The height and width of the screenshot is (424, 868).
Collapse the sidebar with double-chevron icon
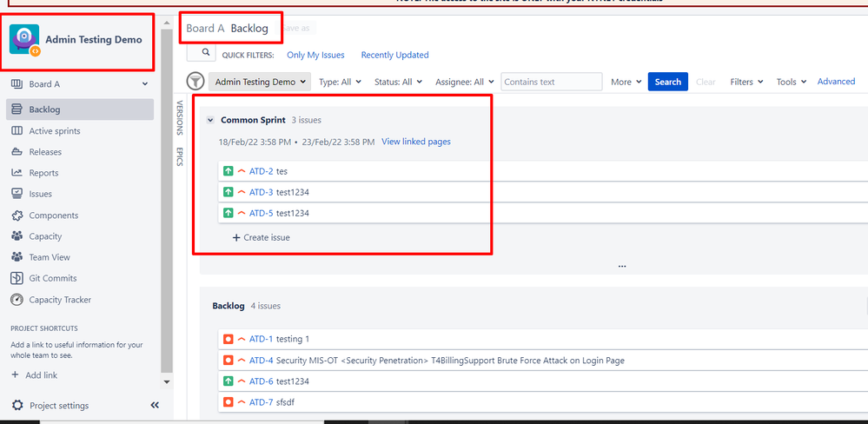click(155, 405)
